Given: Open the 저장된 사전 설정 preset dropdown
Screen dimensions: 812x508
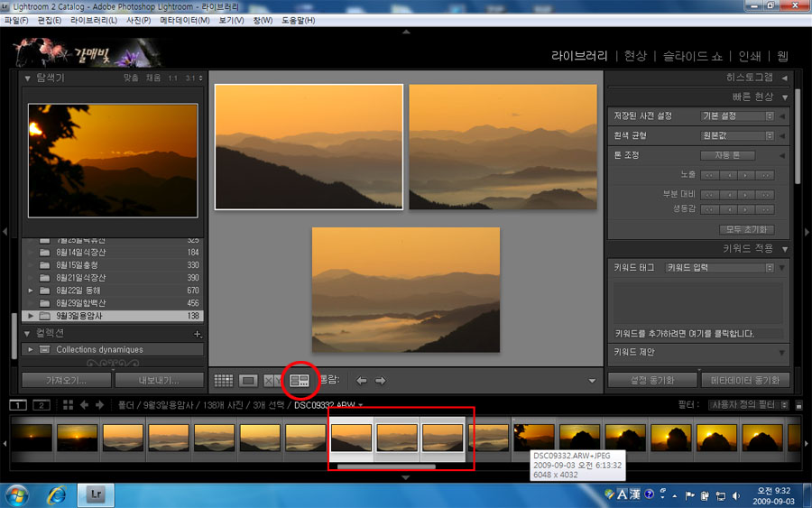Looking at the screenshot, I should point(738,116).
